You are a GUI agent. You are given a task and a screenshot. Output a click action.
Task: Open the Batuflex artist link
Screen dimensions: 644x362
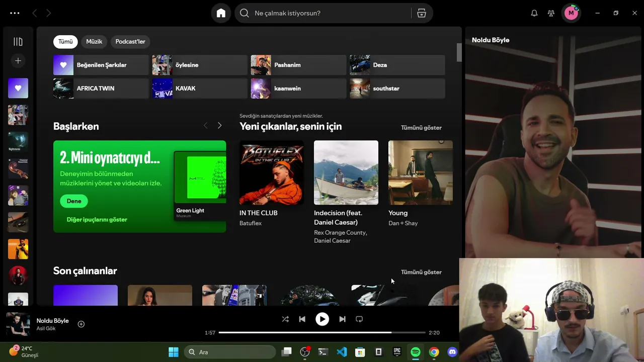click(251, 223)
